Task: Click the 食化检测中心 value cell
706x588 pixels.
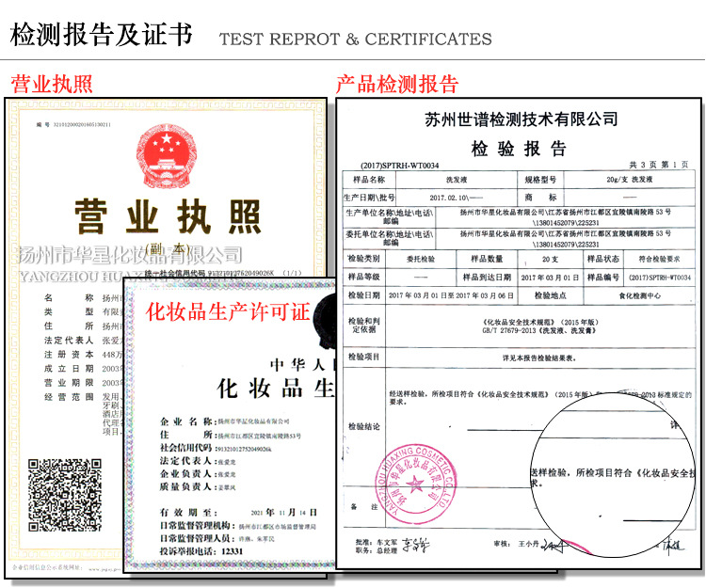Action: coord(640,295)
